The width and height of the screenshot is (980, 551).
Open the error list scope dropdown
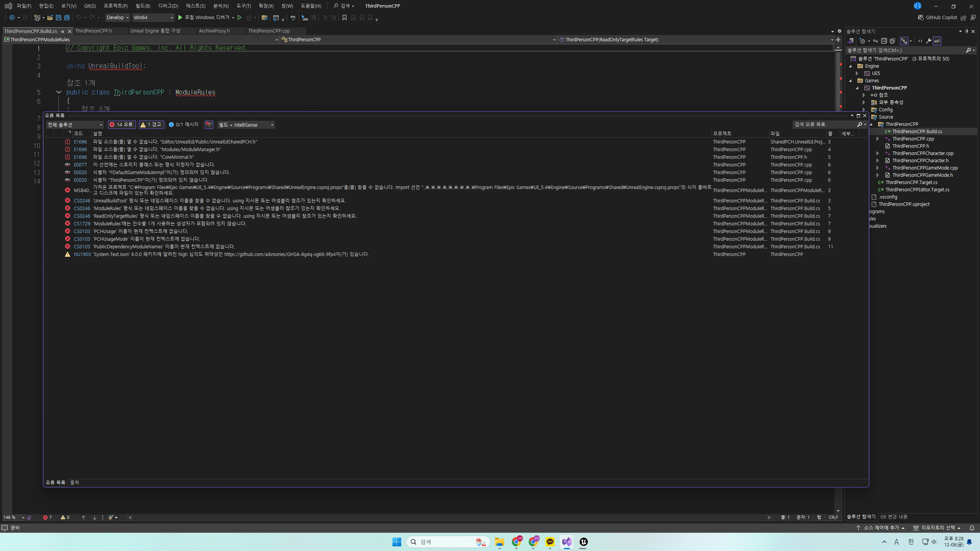[x=75, y=125]
